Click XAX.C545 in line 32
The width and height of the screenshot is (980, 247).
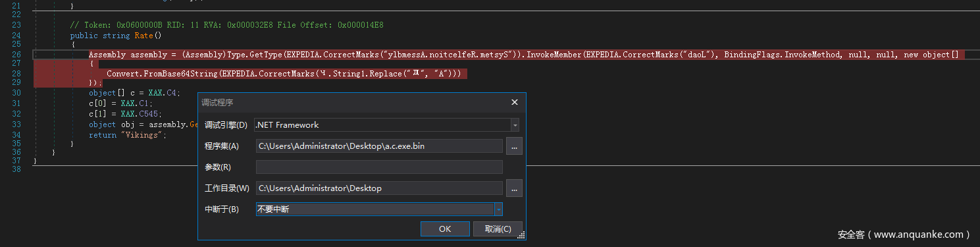(x=140, y=114)
